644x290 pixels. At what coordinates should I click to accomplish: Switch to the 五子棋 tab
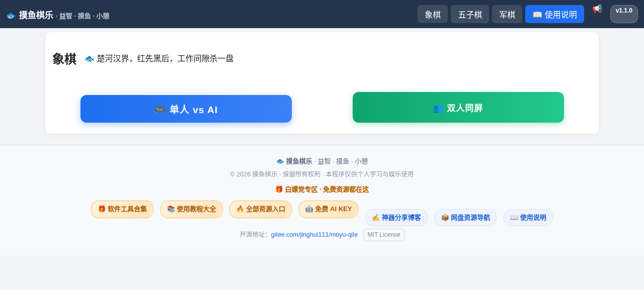(470, 14)
